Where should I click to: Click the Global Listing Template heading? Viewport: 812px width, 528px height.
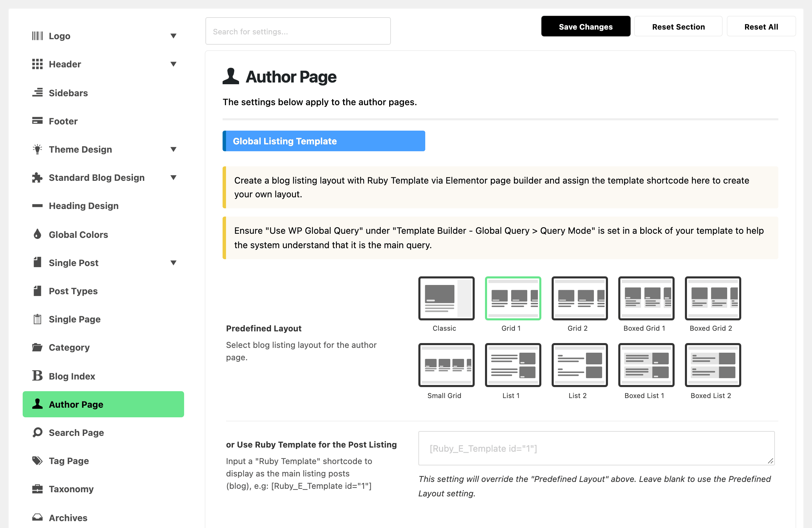324,141
